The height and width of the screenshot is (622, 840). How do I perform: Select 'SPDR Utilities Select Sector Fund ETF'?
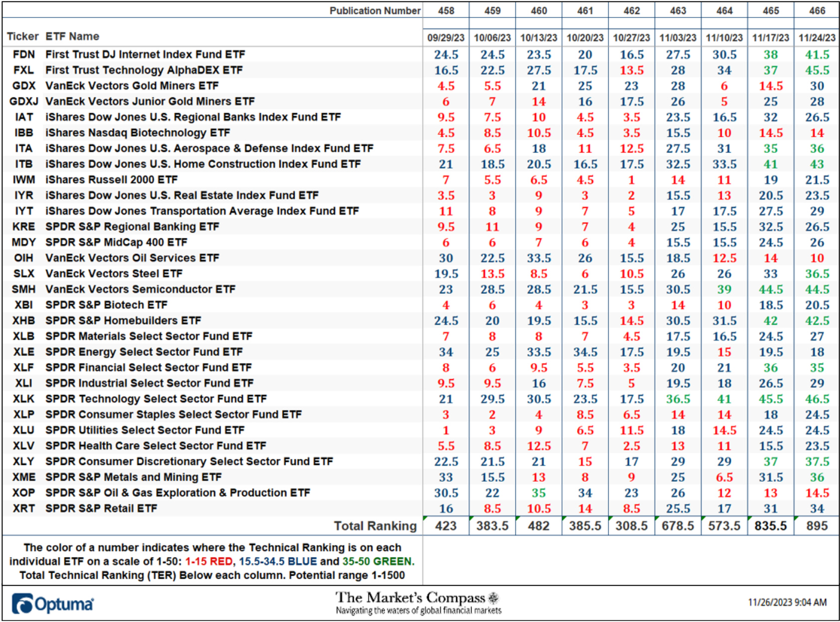point(145,430)
